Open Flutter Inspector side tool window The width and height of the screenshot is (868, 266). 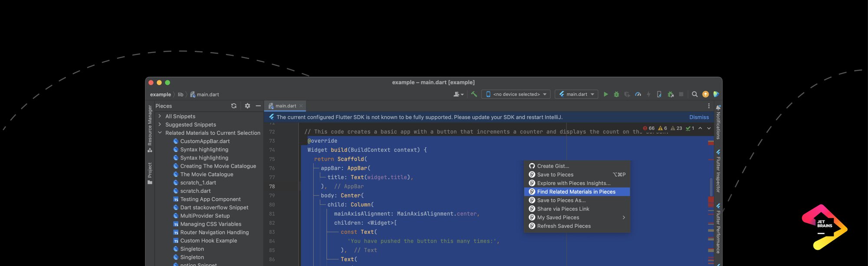[718, 171]
